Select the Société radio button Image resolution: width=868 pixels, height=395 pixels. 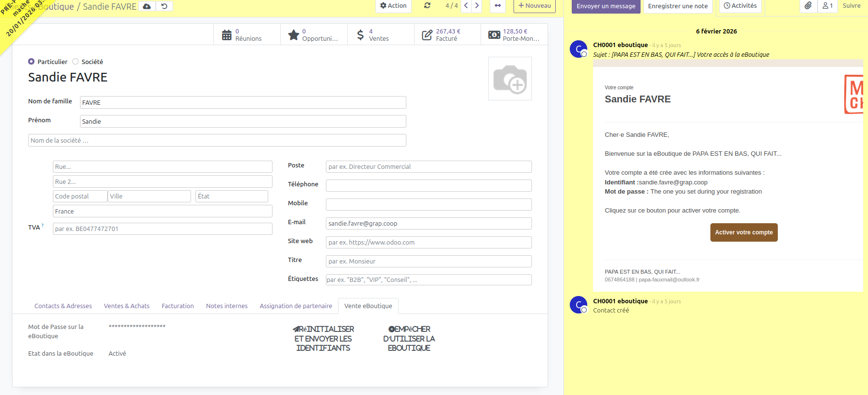pos(76,62)
